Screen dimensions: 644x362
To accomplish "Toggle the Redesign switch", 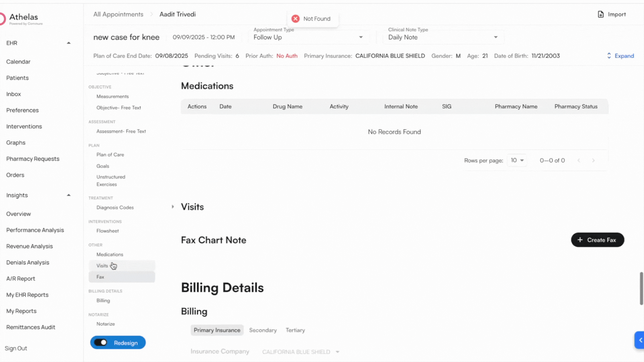I will click(101, 343).
